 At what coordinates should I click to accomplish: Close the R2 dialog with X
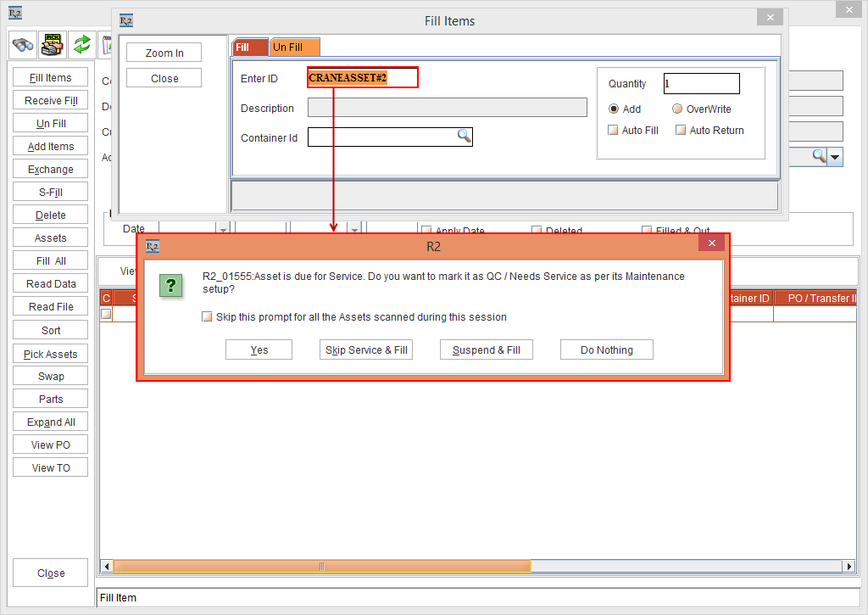coord(712,243)
